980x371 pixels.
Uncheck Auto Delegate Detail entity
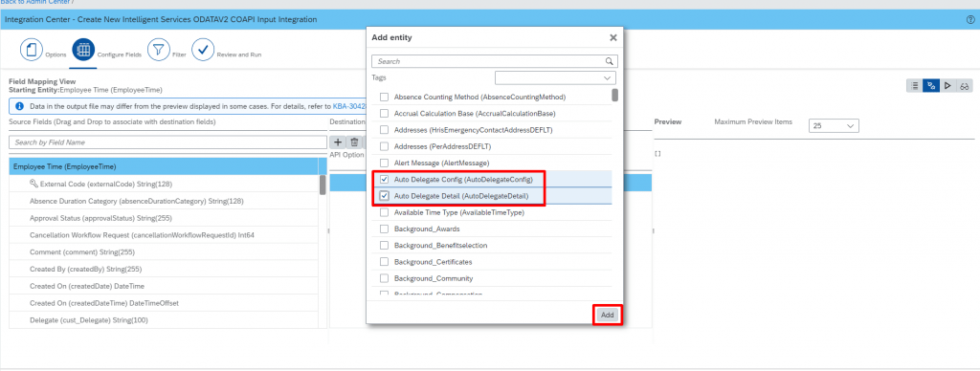click(385, 196)
